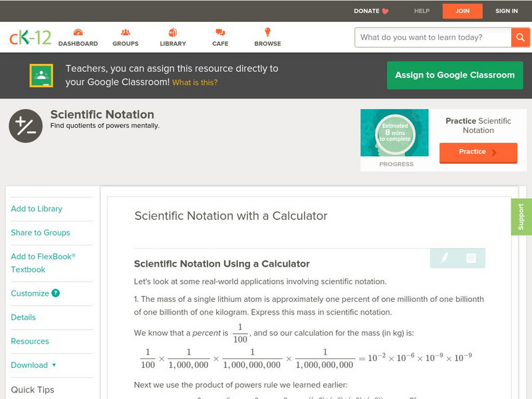Screen dimensions: 532x399
Task: Focus the 'What do you want to learn' search field
Action: pos(434,37)
